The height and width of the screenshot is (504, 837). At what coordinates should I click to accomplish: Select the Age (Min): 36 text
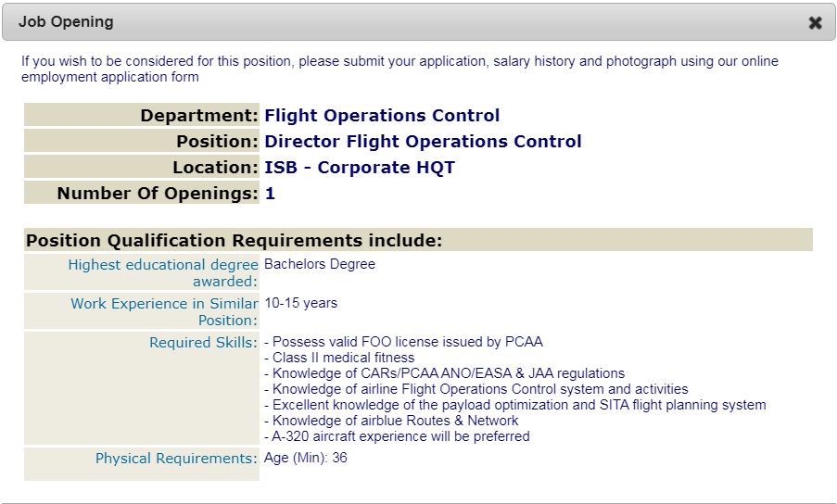[306, 458]
